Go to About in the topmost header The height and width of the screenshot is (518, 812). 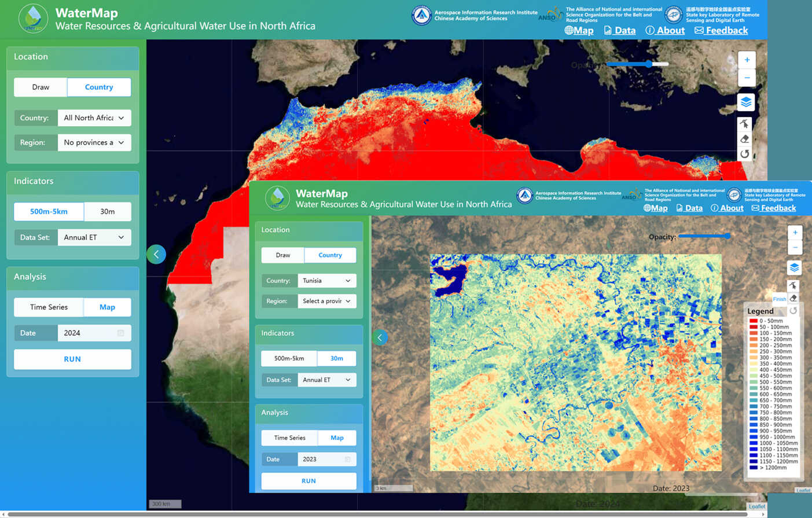point(665,31)
